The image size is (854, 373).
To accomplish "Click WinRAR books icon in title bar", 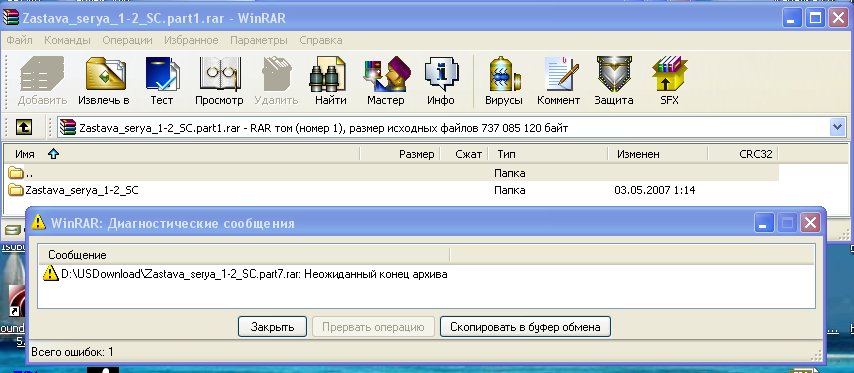I will point(10,18).
